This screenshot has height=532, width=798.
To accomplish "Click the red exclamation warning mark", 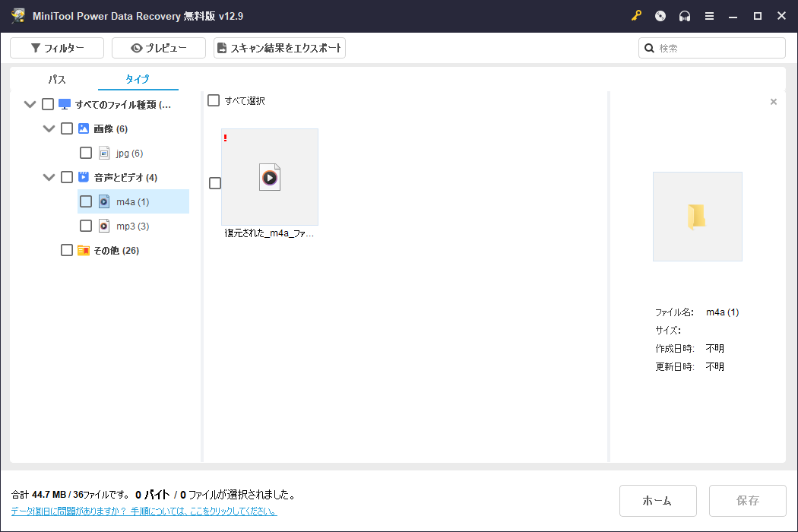I will pyautogui.click(x=225, y=138).
